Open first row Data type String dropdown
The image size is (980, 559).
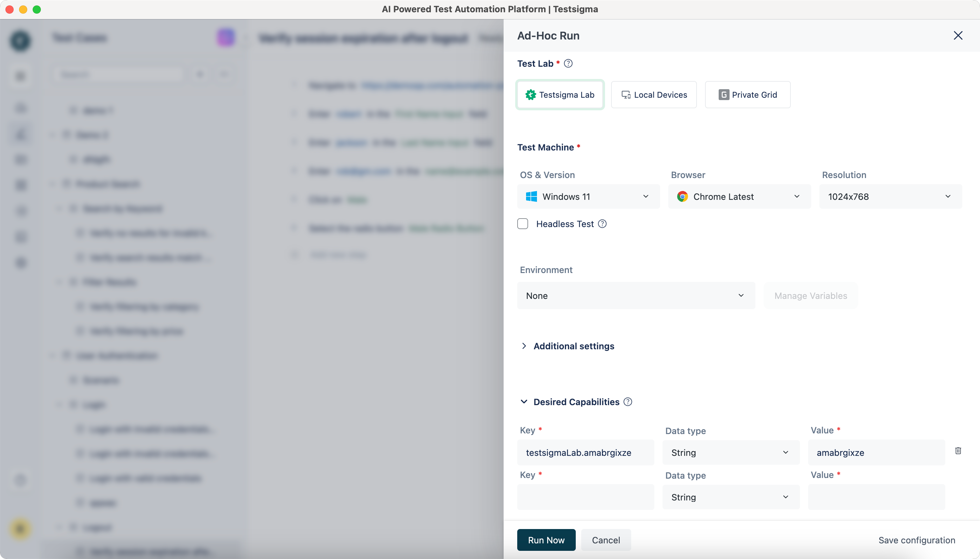(731, 452)
